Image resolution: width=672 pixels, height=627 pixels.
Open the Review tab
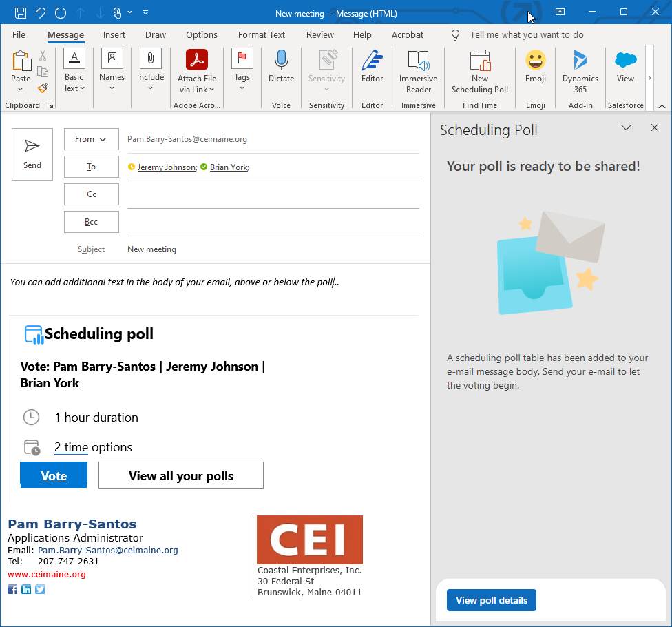coord(319,34)
